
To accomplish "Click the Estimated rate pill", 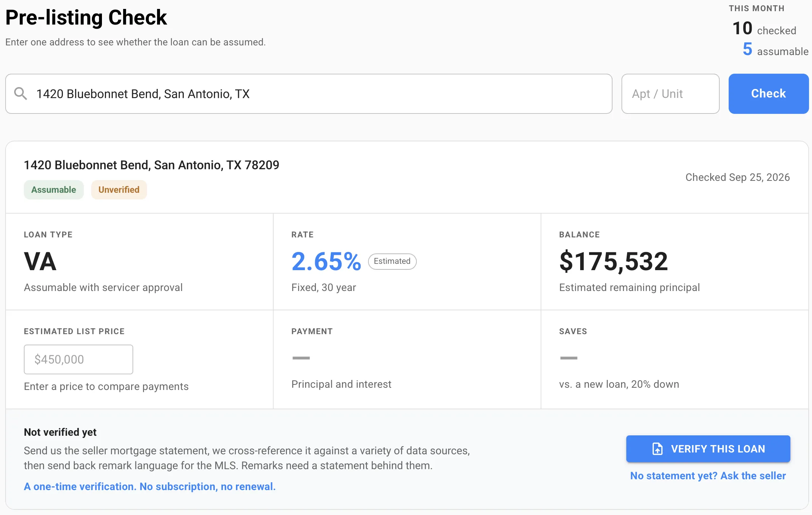I will [392, 261].
